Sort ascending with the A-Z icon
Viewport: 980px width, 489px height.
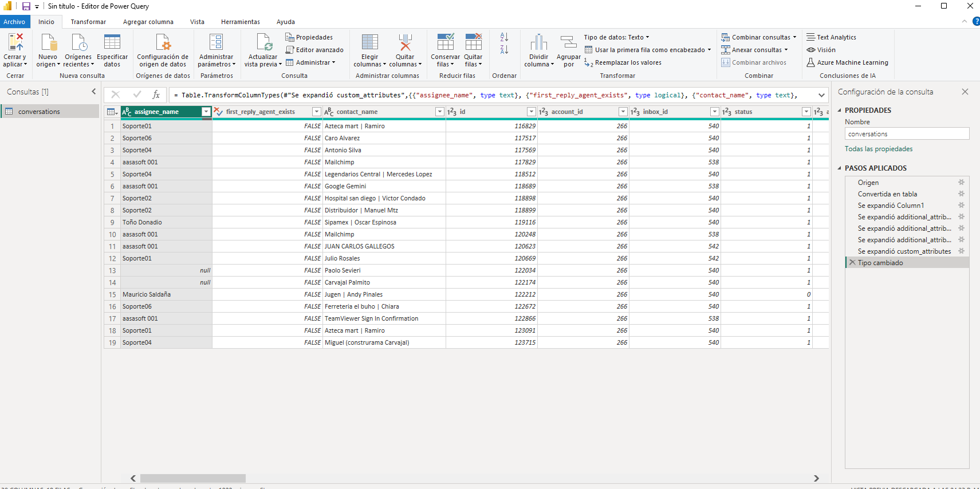point(504,37)
